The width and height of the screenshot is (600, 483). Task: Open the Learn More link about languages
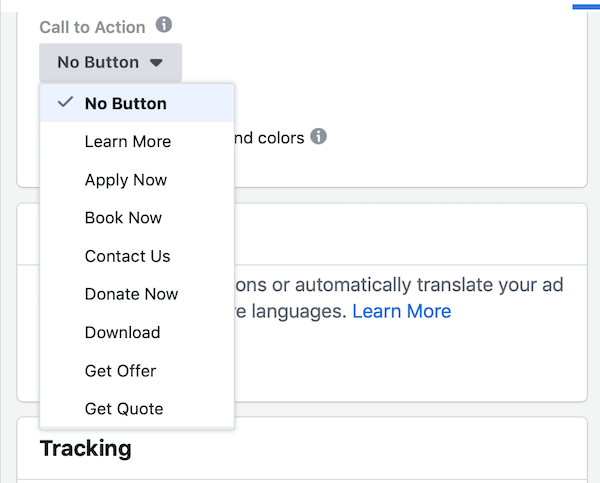click(x=401, y=311)
